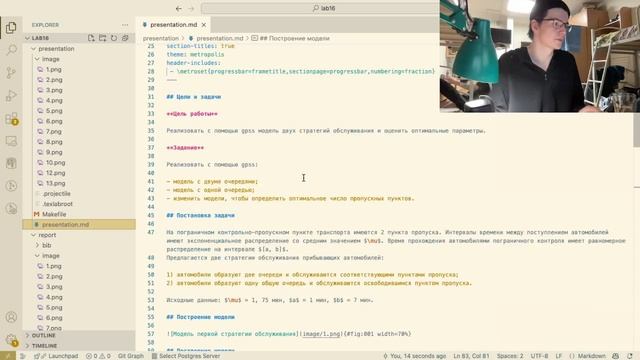Image resolution: width=640 pixels, height=360 pixels.
Task: Click the heading '## Цели и задачи'
Action: pos(193,97)
